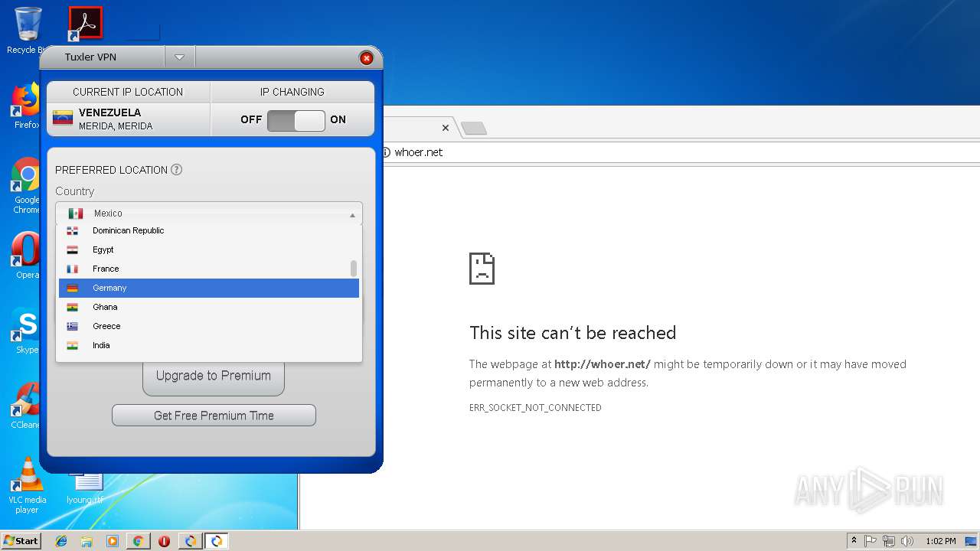
Task: Open network status tray icon
Action: click(889, 541)
